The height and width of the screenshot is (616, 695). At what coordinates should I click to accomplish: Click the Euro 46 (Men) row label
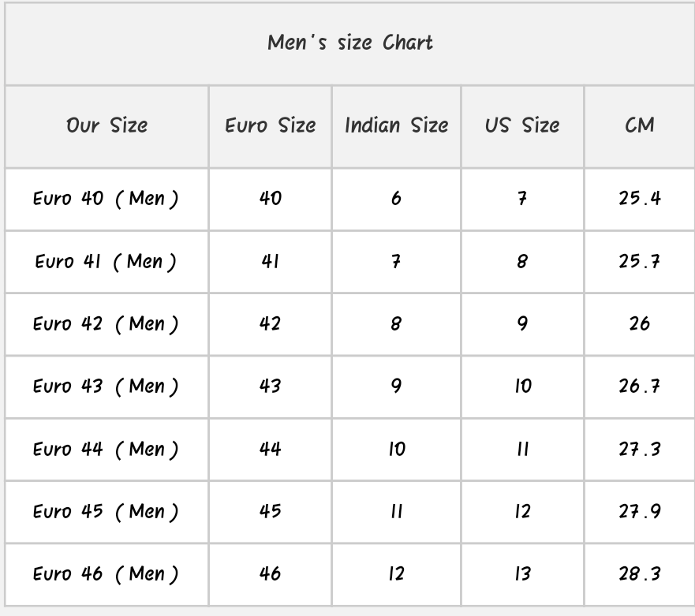pyautogui.click(x=106, y=573)
